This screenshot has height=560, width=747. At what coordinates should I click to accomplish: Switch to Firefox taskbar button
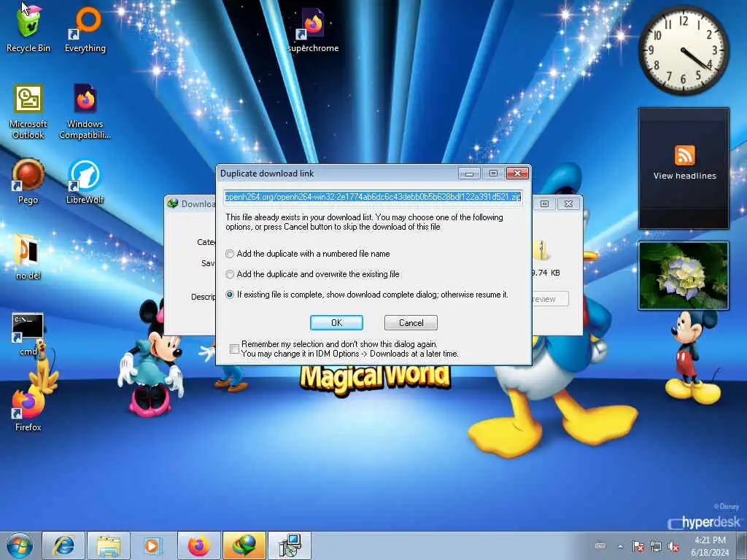[x=198, y=545]
